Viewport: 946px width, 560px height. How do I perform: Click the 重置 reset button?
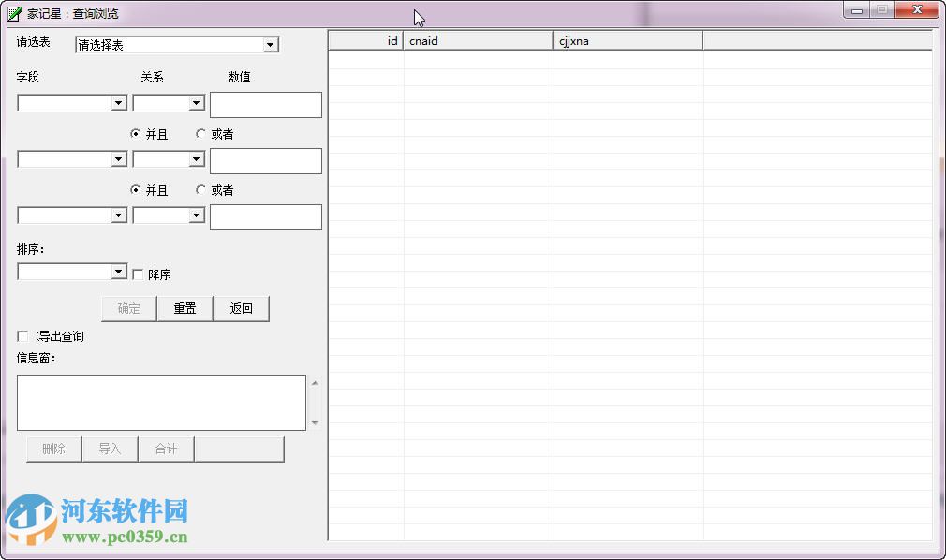coord(185,308)
